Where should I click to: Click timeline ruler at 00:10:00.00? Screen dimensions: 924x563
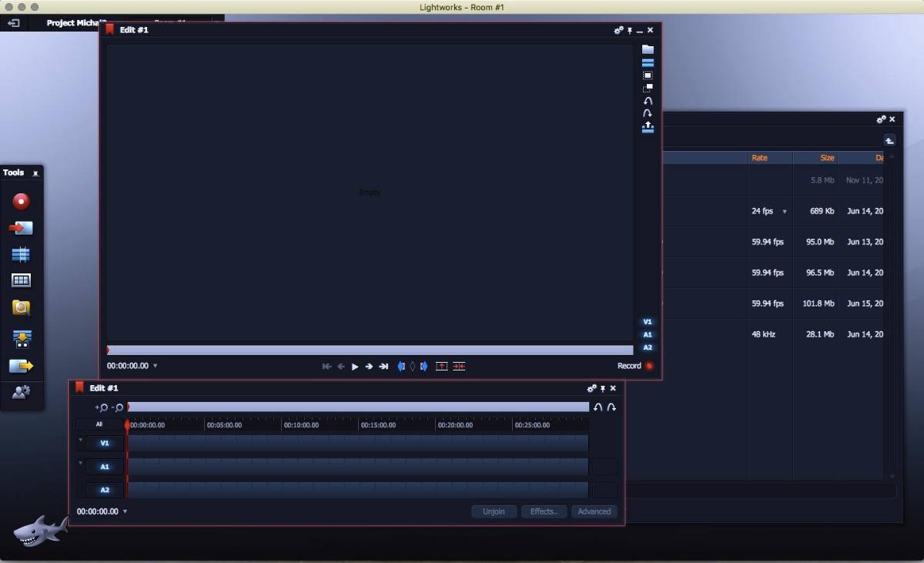301,425
